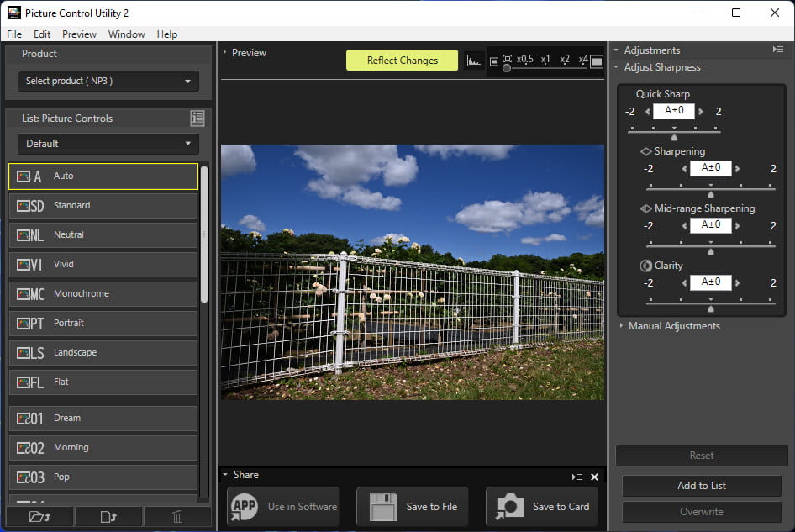795x532 pixels.
Task: Collapse the Adjust Sharpness section
Action: point(616,67)
